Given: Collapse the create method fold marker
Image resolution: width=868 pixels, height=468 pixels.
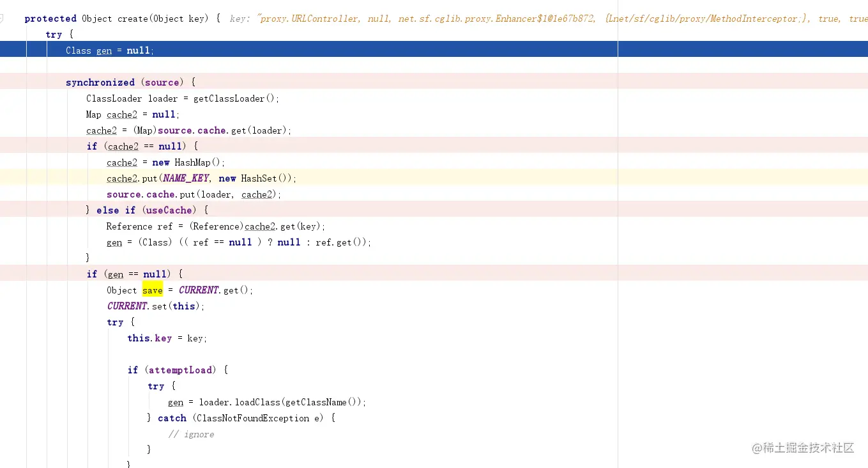Looking at the screenshot, I should click(x=2, y=19).
